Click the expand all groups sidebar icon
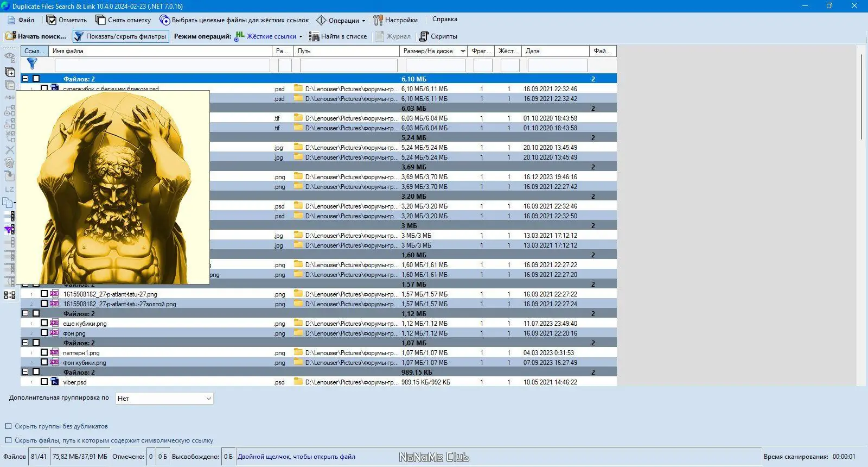This screenshot has height=467, width=868. (x=10, y=72)
